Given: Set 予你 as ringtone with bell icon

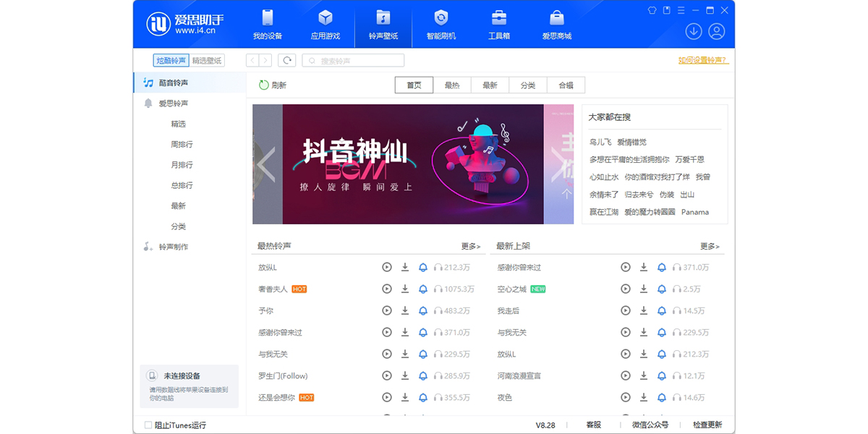Looking at the screenshot, I should (x=423, y=311).
